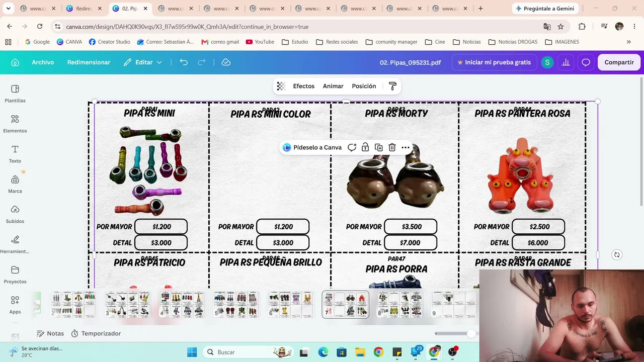Select the PIPA RS MINI COLOR heading

(x=271, y=114)
